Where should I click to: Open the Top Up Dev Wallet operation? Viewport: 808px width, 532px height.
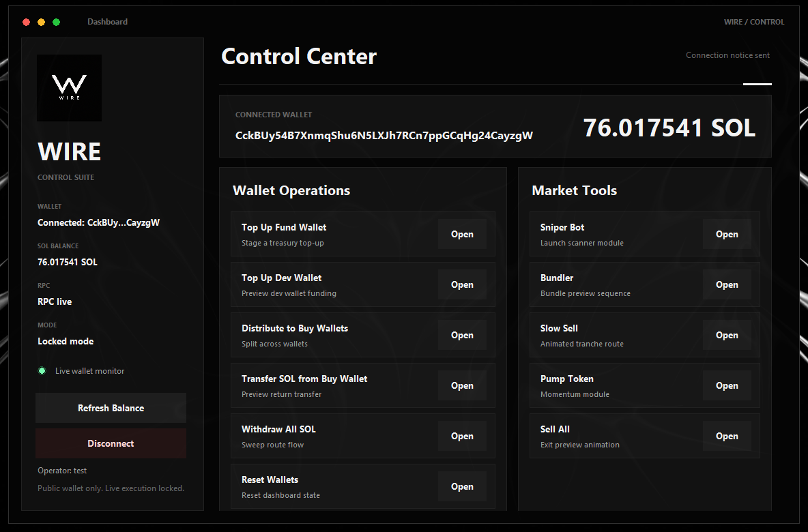[462, 285]
